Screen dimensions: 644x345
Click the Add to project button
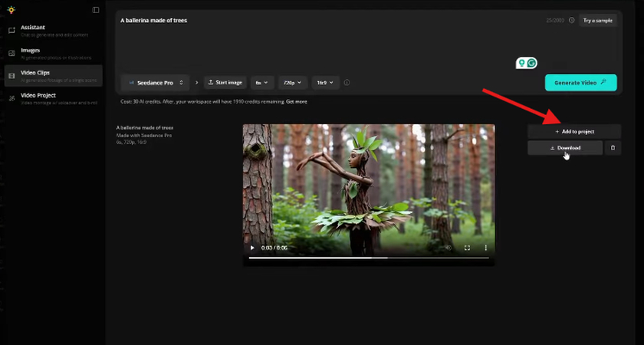[x=574, y=131]
